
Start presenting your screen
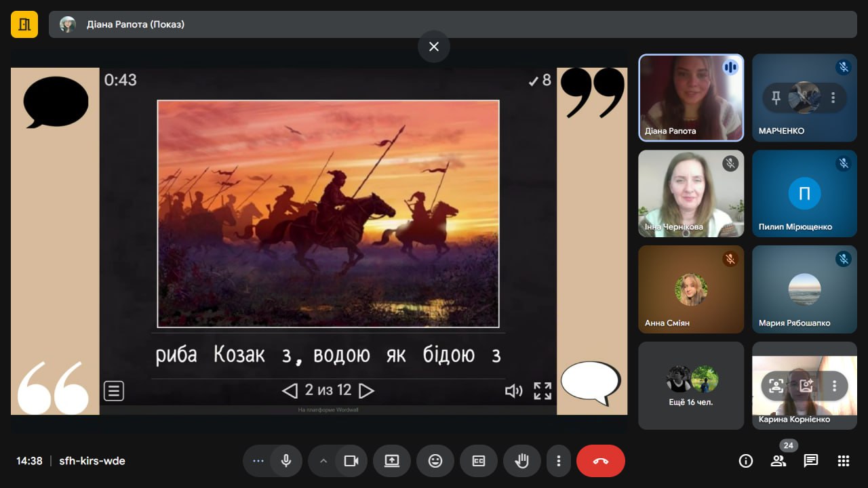[392, 461]
